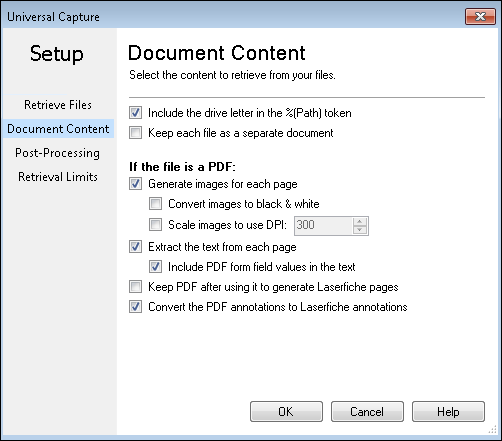Confirm settings with the OK button
This screenshot has width=502, height=441.
click(286, 412)
